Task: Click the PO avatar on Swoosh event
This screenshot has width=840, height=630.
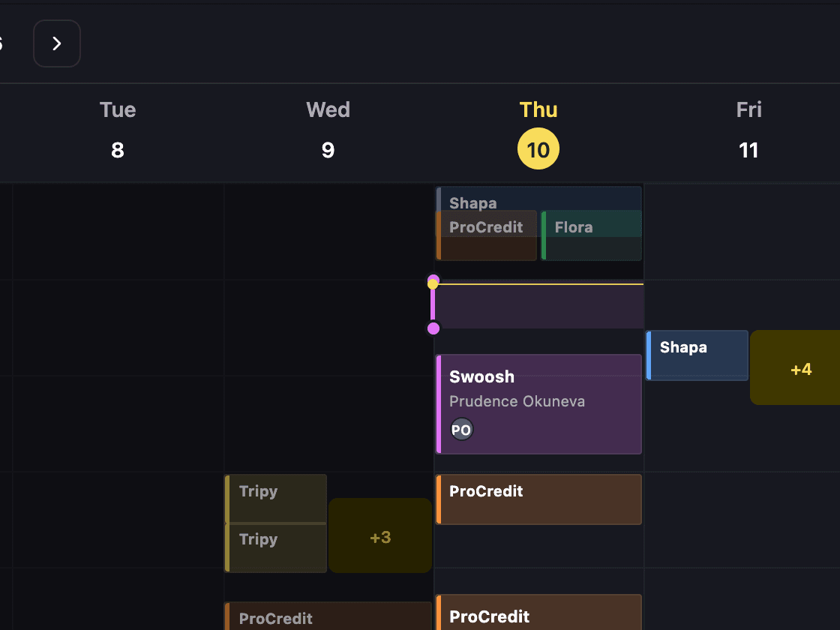Action: 461,430
